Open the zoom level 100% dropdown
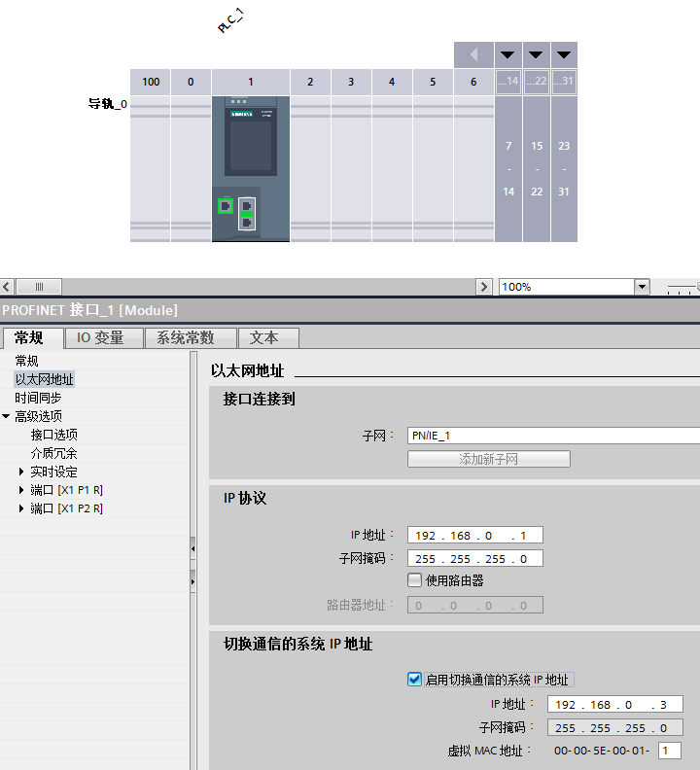Screen dimensions: 700x770 coord(642,287)
